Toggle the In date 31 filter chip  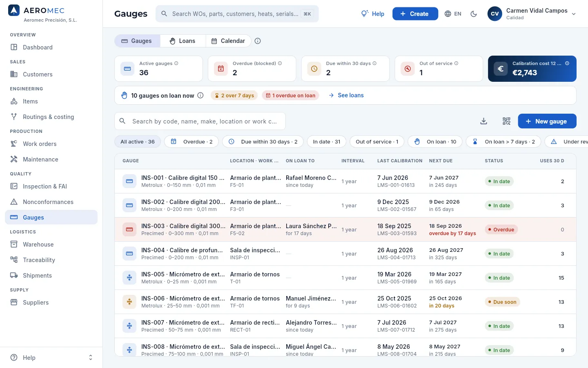327,141
